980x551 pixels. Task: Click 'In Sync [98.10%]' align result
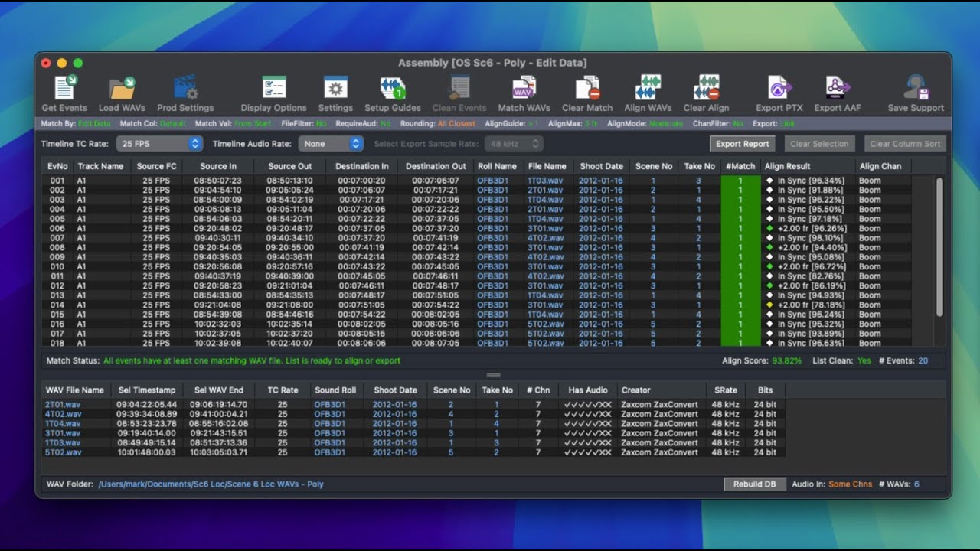coord(811,238)
